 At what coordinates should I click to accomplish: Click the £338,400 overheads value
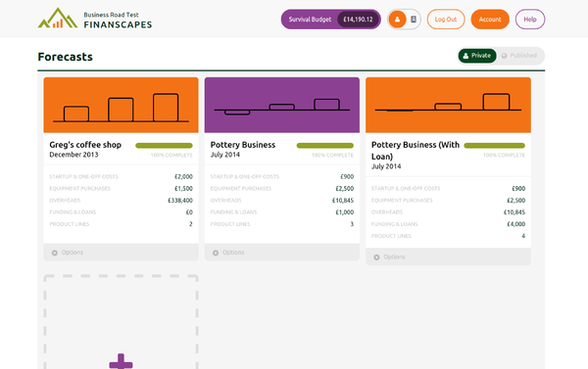click(x=180, y=201)
